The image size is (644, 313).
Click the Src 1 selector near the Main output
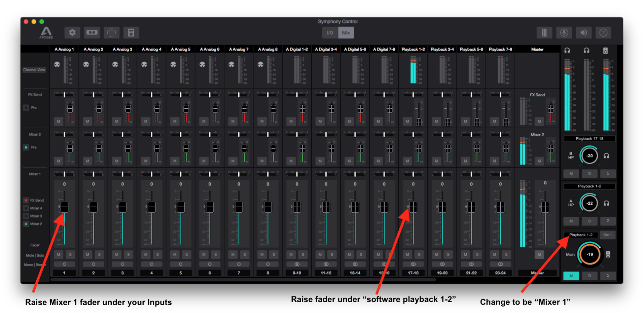(608, 235)
